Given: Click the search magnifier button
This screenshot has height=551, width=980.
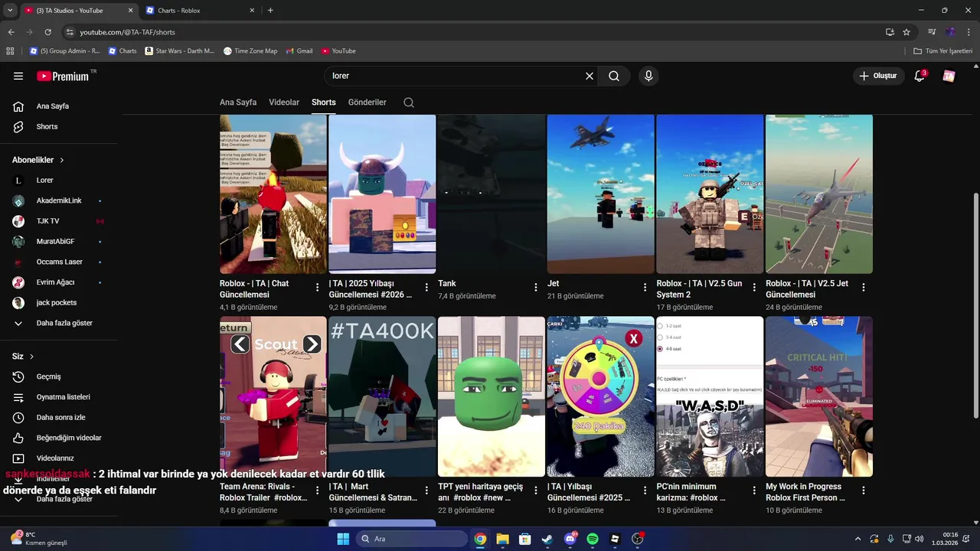Looking at the screenshot, I should pos(614,76).
